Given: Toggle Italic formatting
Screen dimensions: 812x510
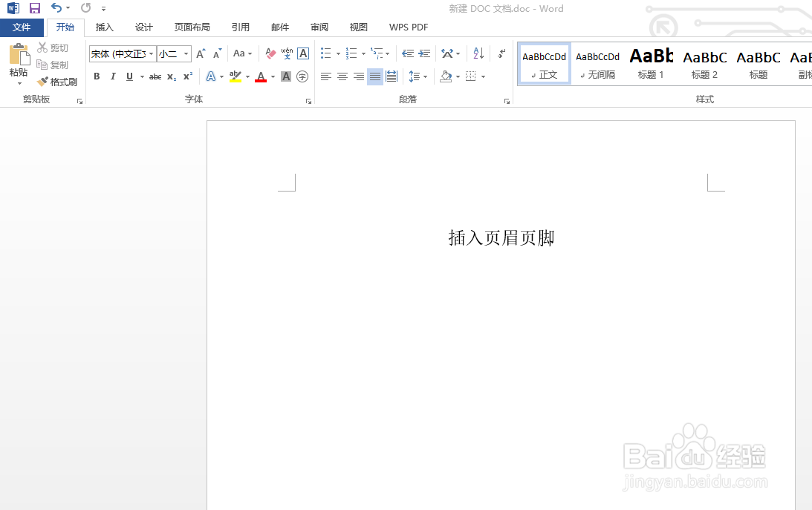Looking at the screenshot, I should click(x=113, y=76).
